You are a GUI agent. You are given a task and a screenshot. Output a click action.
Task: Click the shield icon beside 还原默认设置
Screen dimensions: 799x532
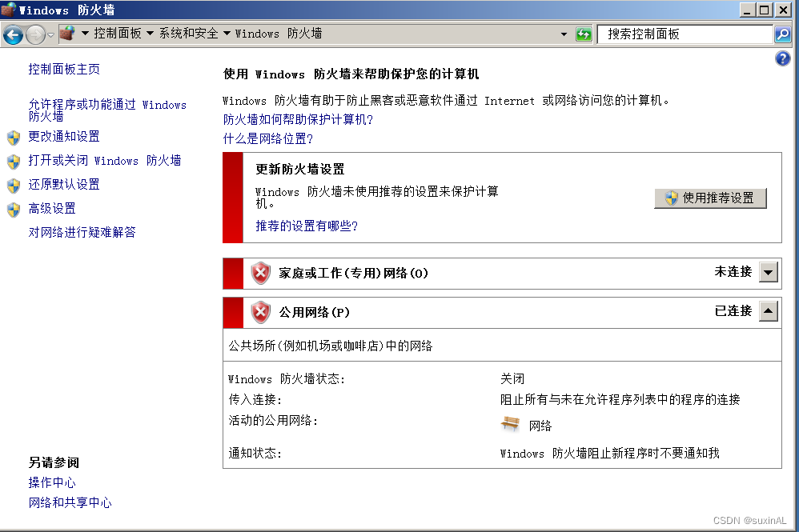coord(14,186)
